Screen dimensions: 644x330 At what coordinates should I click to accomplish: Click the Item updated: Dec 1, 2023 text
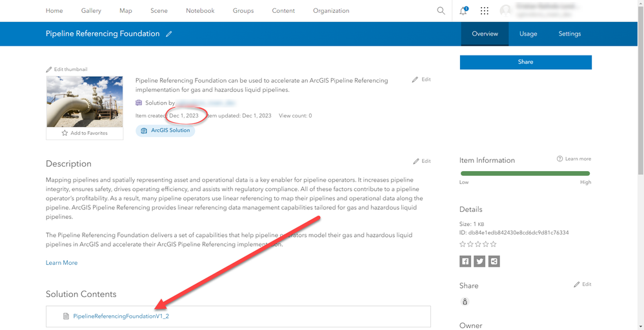point(238,116)
